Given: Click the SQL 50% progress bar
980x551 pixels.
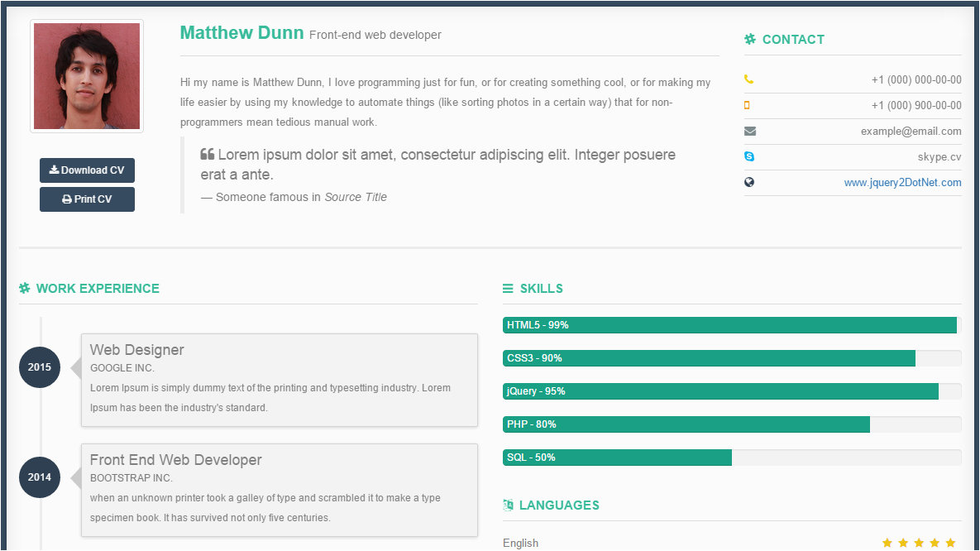Looking at the screenshot, I should pos(617,458).
